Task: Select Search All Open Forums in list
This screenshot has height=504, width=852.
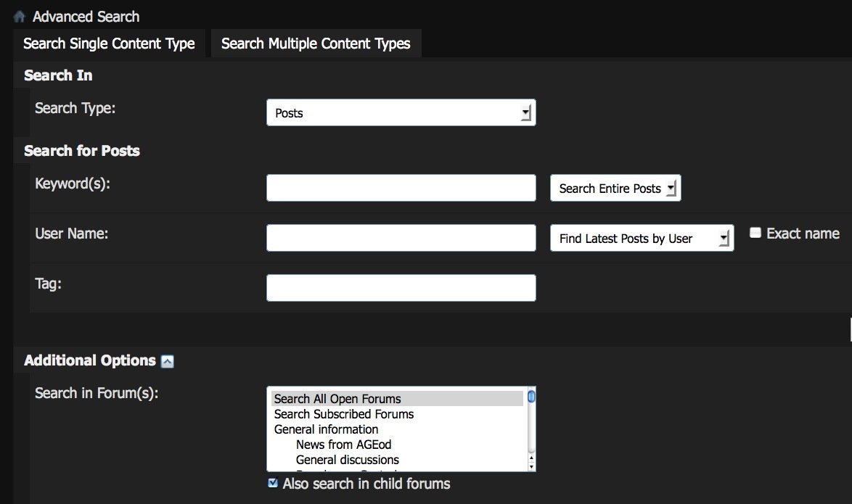Action: click(337, 399)
